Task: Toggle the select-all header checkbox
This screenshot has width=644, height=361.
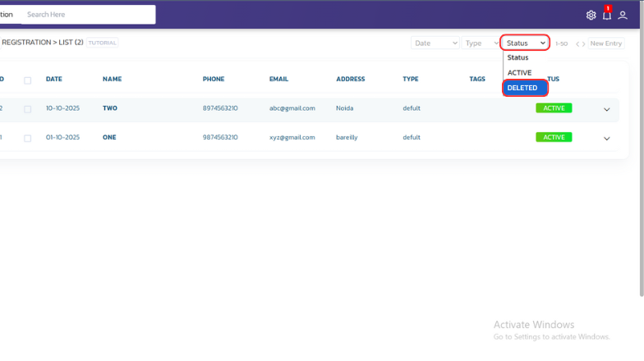Action: (27, 80)
